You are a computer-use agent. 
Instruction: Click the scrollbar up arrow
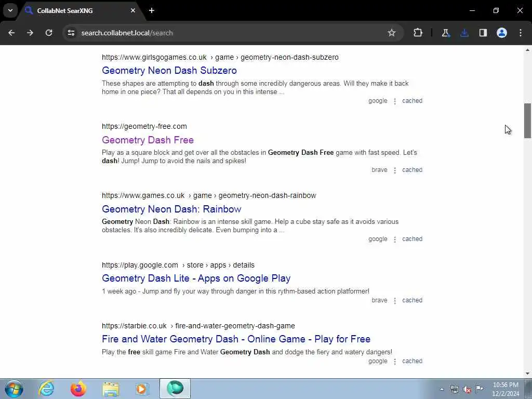[527, 50]
